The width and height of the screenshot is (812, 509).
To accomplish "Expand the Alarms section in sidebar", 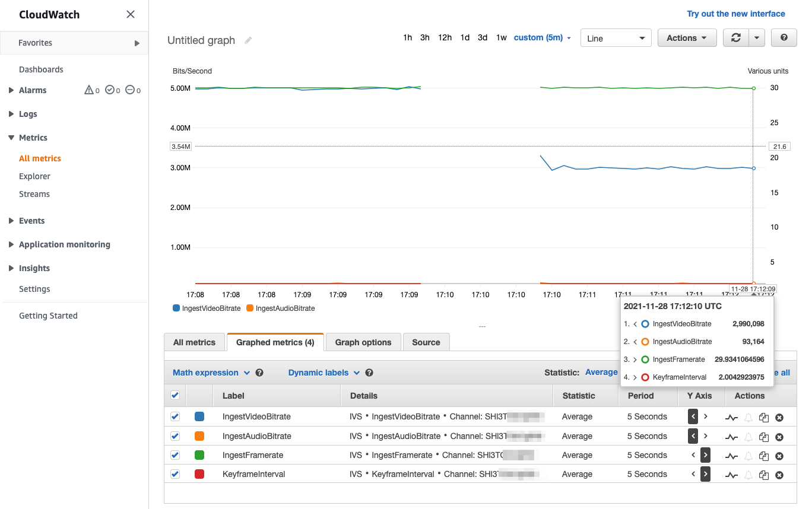I will tap(11, 90).
